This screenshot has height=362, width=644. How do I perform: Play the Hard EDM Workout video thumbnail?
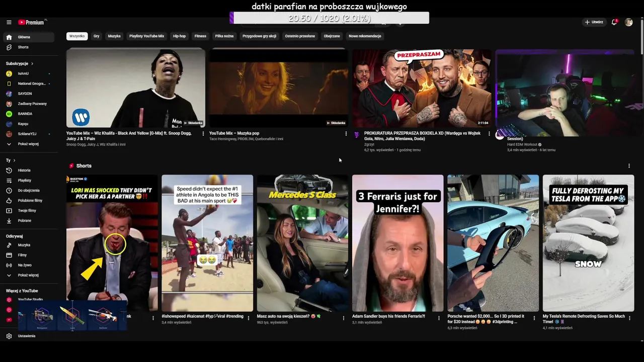pyautogui.click(x=565, y=93)
